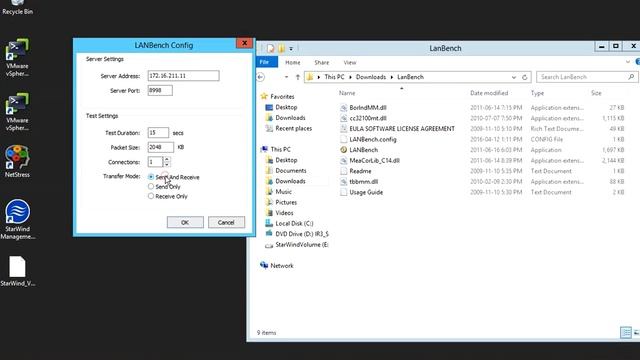This screenshot has width=640, height=360.
Task: Click the New folder icon in quick access toolbar
Action: coord(281,49)
